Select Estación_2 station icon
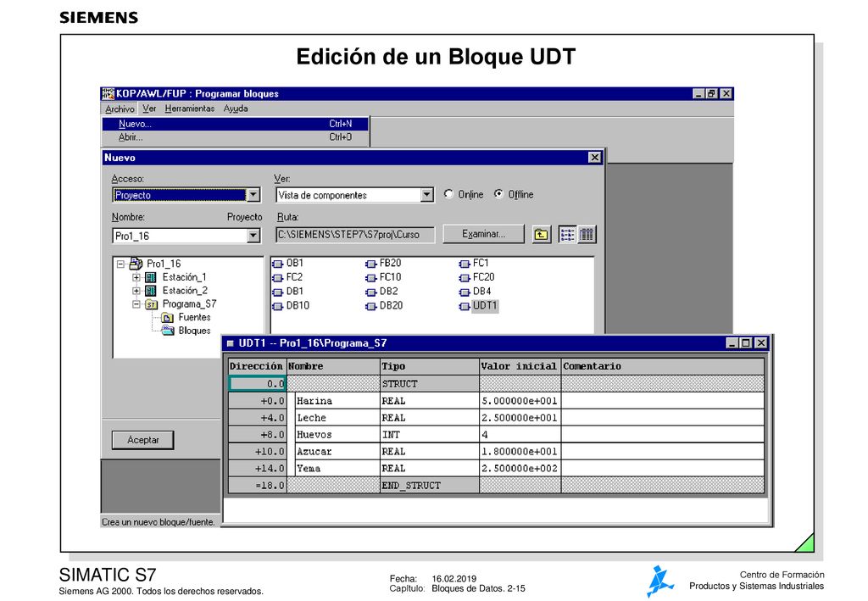The image size is (868, 601). (x=151, y=291)
